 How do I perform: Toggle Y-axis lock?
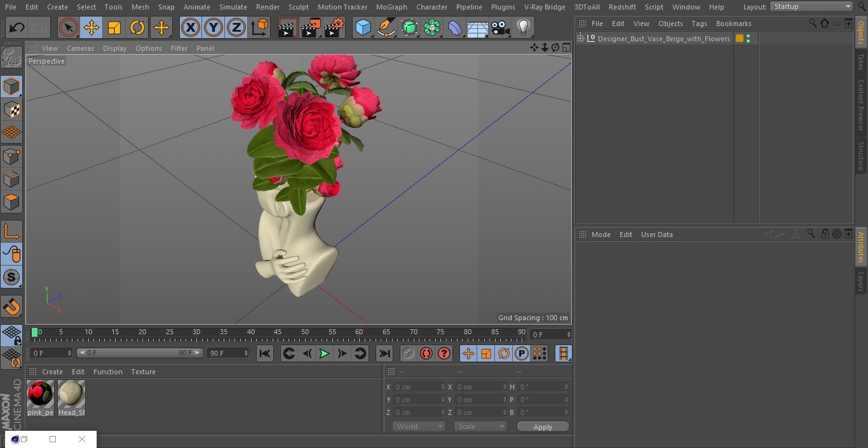213,27
